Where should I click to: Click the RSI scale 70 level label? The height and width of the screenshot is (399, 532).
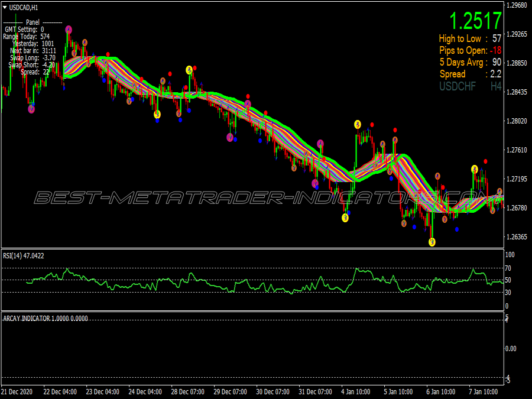click(x=508, y=268)
